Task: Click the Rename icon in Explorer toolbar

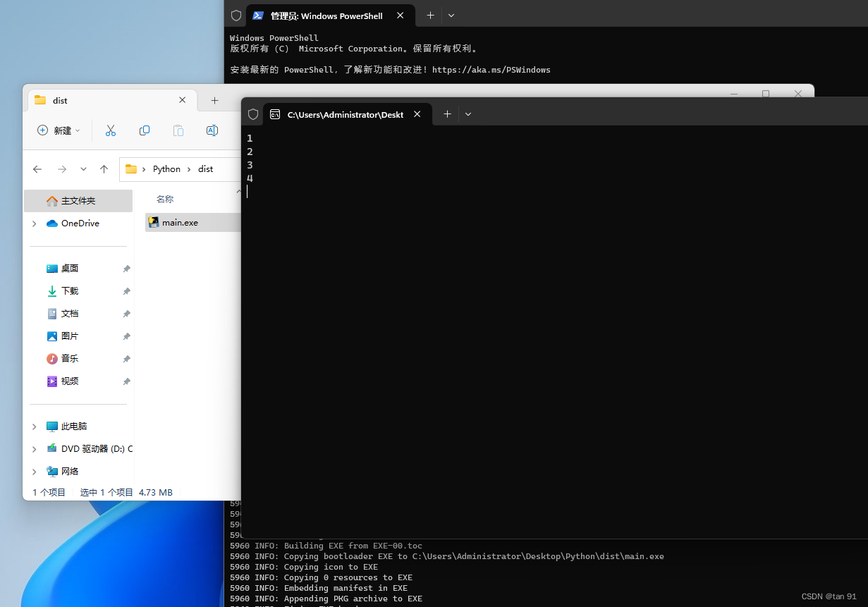Action: [x=212, y=130]
